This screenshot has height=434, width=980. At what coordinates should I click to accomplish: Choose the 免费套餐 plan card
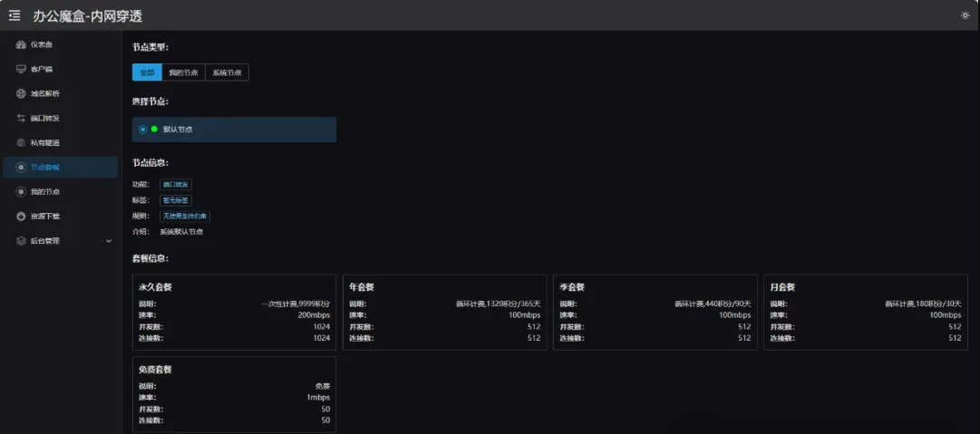pos(234,393)
